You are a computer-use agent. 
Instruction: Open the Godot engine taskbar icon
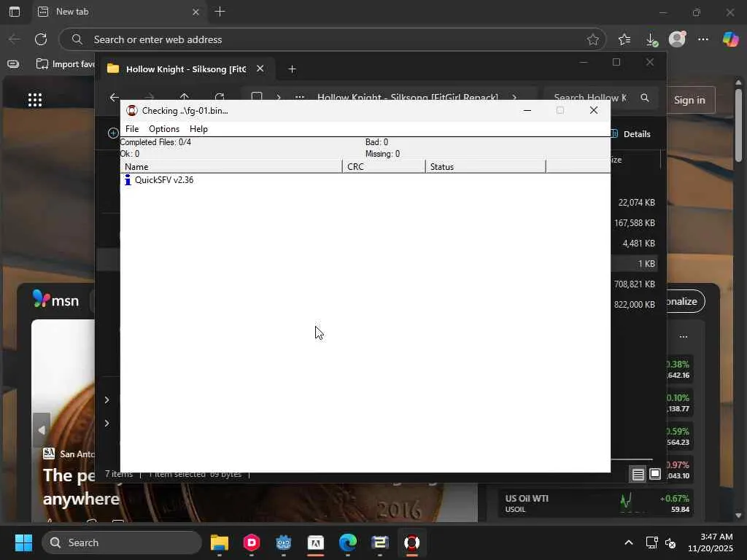pyautogui.click(x=284, y=542)
